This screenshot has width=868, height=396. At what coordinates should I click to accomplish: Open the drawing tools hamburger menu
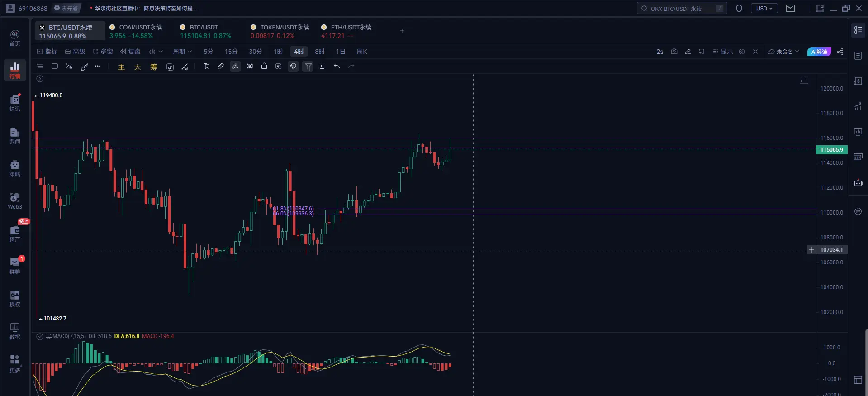[x=40, y=66]
